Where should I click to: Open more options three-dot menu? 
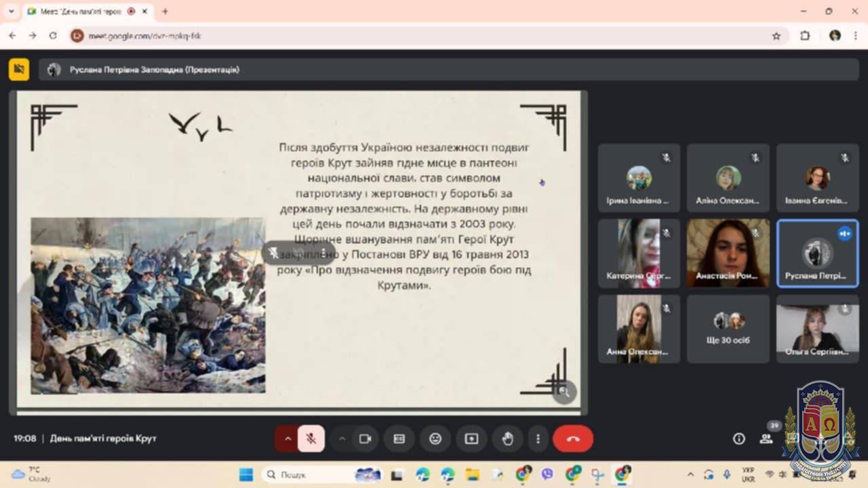pyautogui.click(x=538, y=439)
